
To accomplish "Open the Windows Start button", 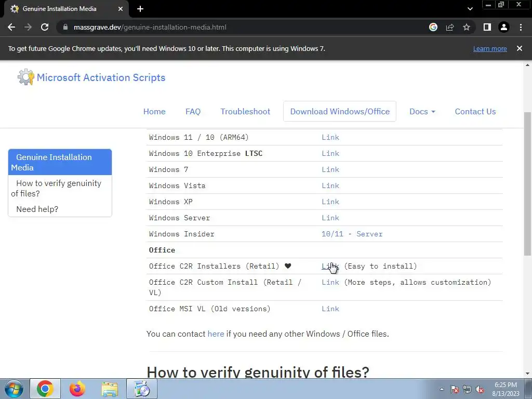I will [14, 389].
